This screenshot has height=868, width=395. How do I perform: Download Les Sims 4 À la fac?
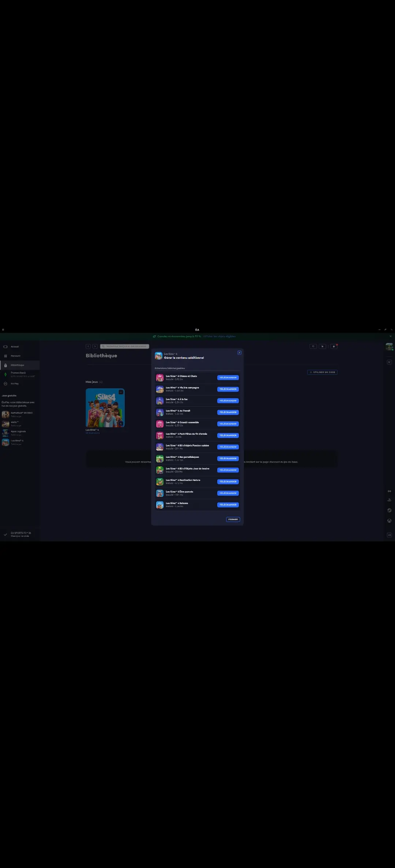(228, 401)
